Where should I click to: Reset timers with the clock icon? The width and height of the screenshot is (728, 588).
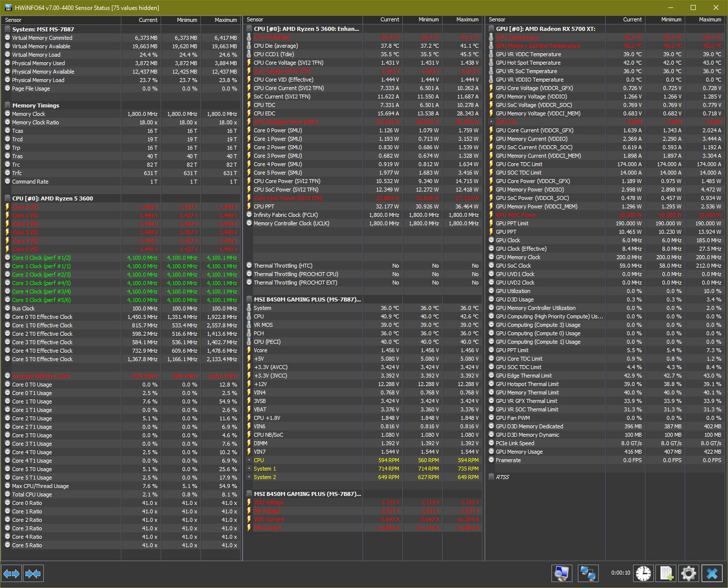click(x=643, y=574)
